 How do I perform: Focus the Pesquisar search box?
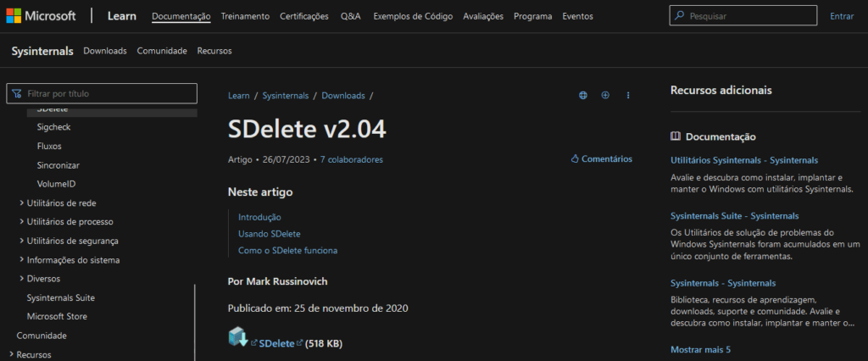[743, 16]
